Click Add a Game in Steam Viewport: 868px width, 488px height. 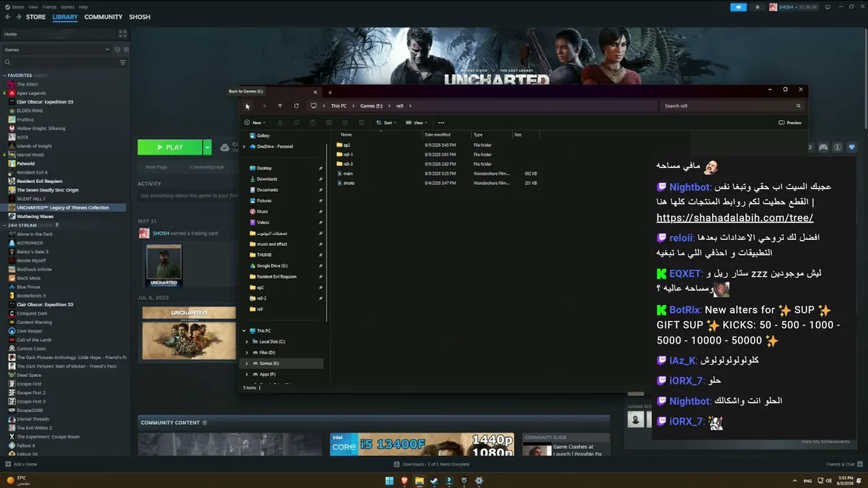click(22, 464)
